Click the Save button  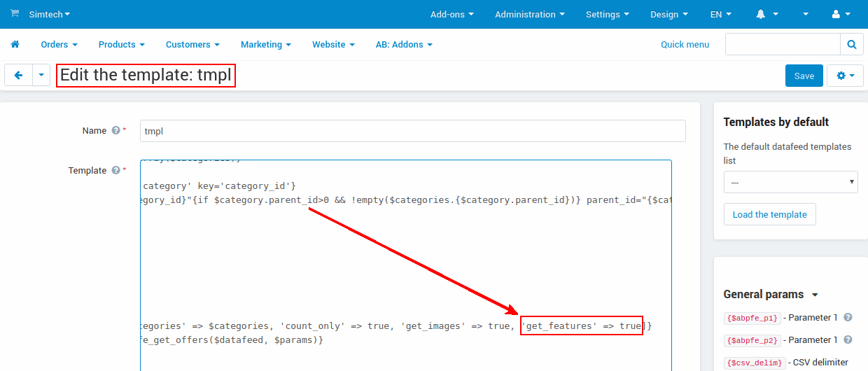tap(804, 76)
